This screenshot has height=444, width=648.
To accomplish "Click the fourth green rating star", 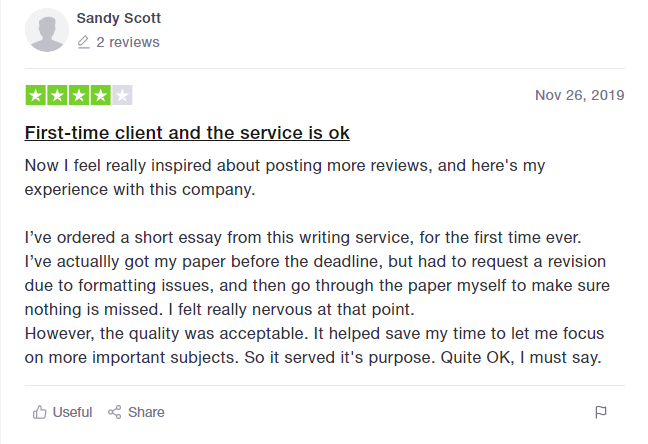I will click(x=100, y=95).
